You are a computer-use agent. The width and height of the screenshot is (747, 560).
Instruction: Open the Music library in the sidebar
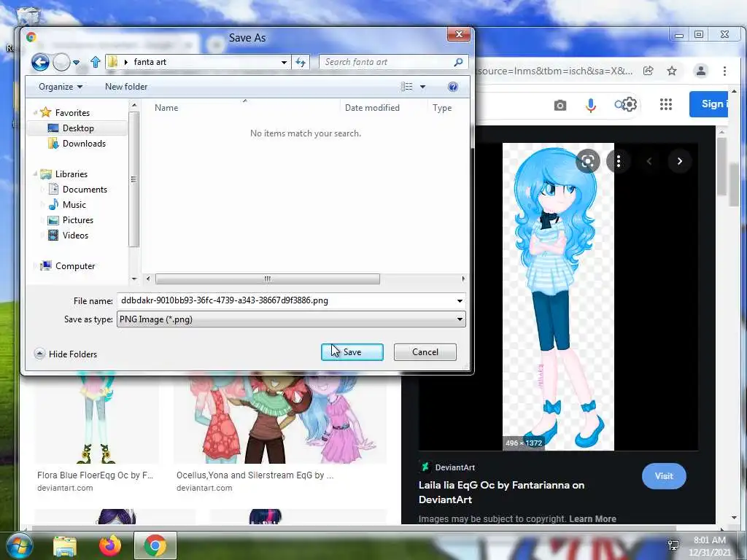74,205
